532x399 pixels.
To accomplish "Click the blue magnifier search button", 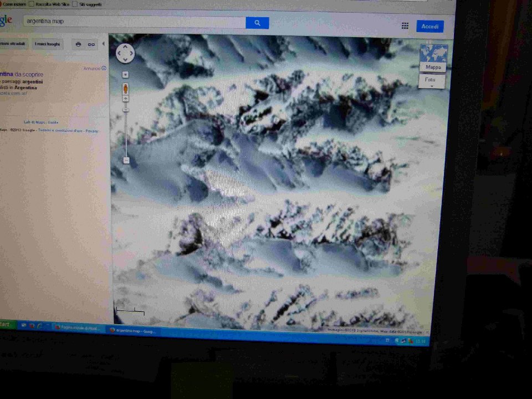I will (x=257, y=23).
